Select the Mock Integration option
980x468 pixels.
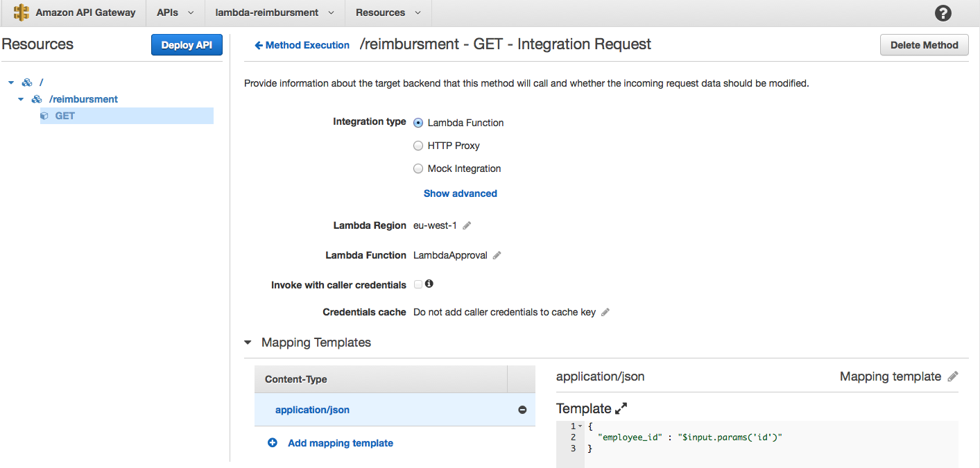pyautogui.click(x=418, y=168)
